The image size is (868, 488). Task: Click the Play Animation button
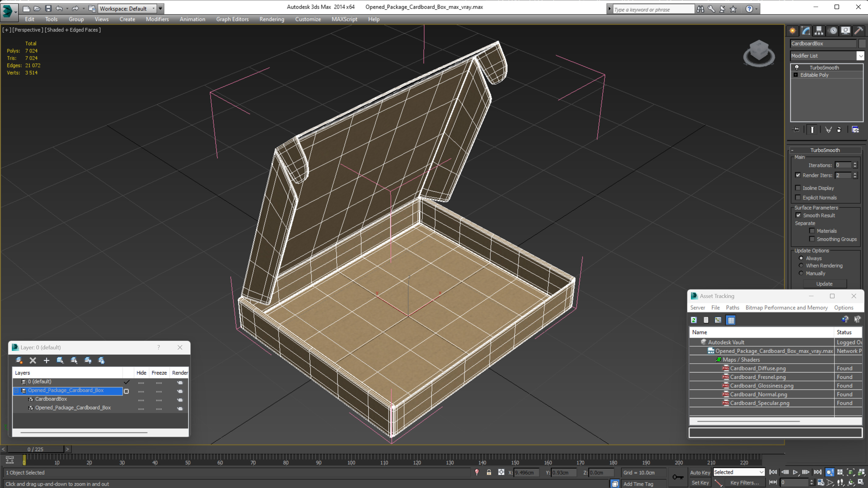(795, 472)
